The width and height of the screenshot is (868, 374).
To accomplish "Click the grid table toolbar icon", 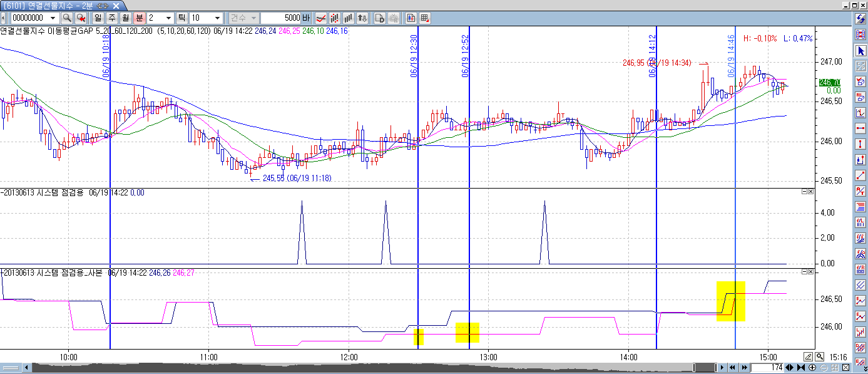I will point(425,18).
